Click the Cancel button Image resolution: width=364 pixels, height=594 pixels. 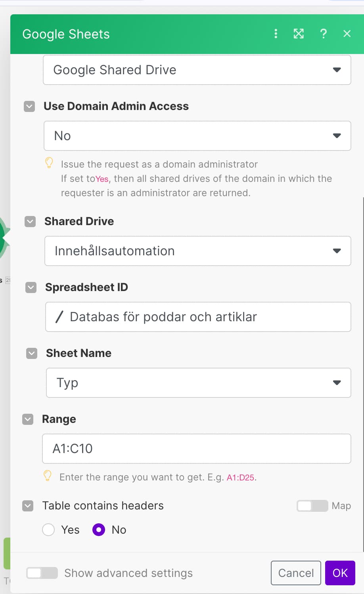[x=296, y=573]
